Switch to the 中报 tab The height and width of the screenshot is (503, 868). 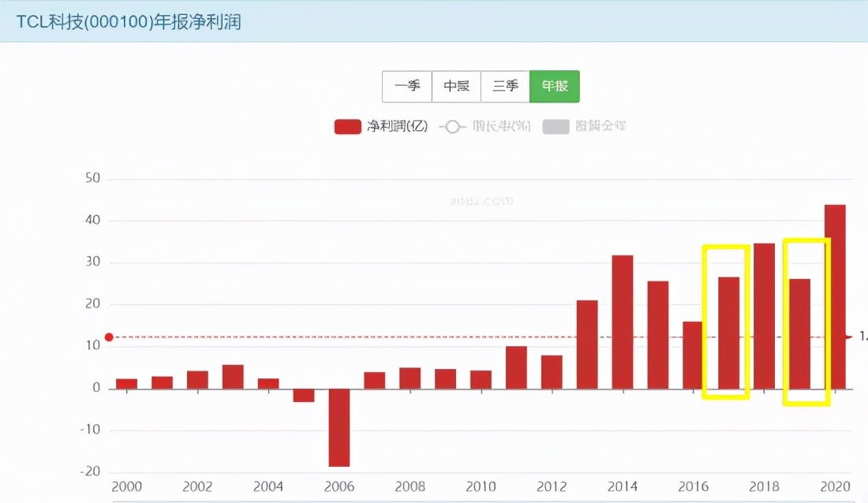tap(456, 87)
